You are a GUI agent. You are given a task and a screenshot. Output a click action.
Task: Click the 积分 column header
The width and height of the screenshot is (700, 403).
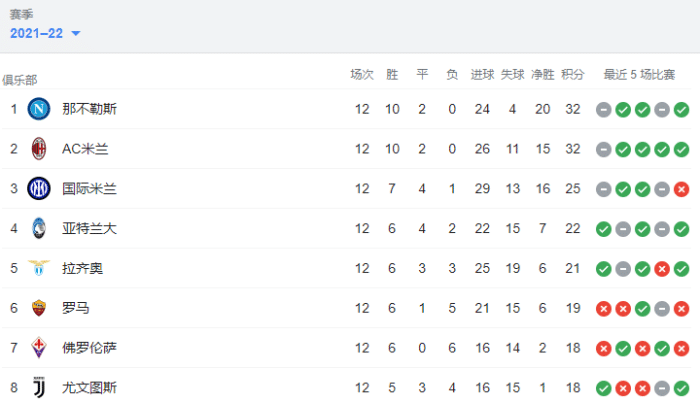573,75
